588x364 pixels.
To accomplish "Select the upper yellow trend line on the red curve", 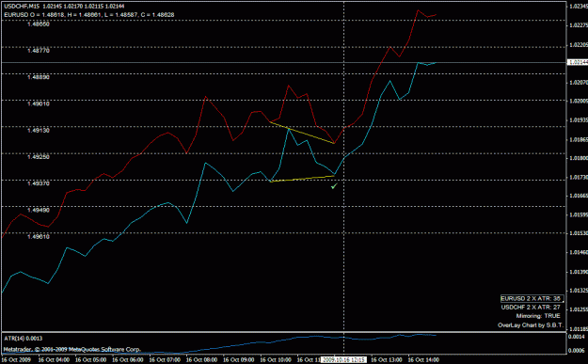I will 302,133.
